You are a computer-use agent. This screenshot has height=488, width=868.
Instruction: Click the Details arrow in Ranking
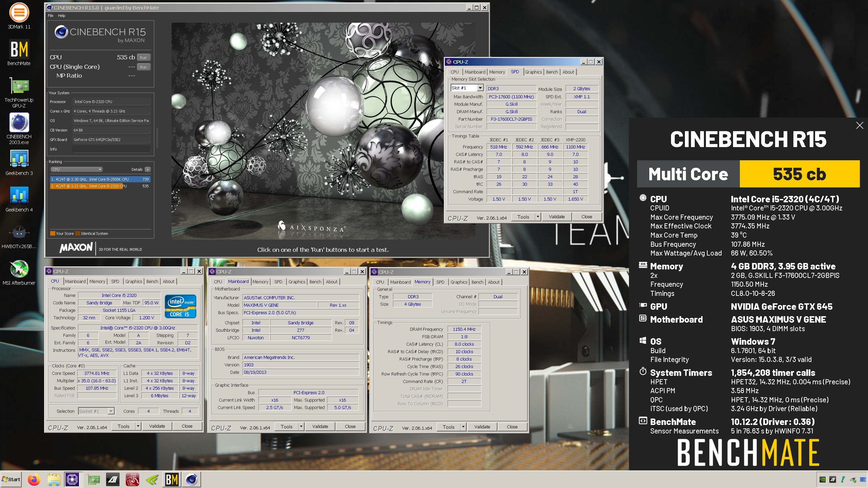coord(147,169)
